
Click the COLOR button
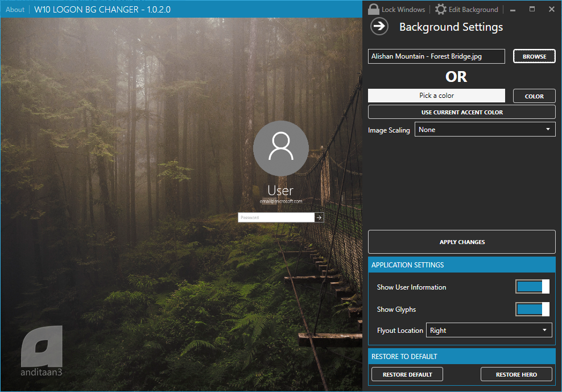click(534, 96)
